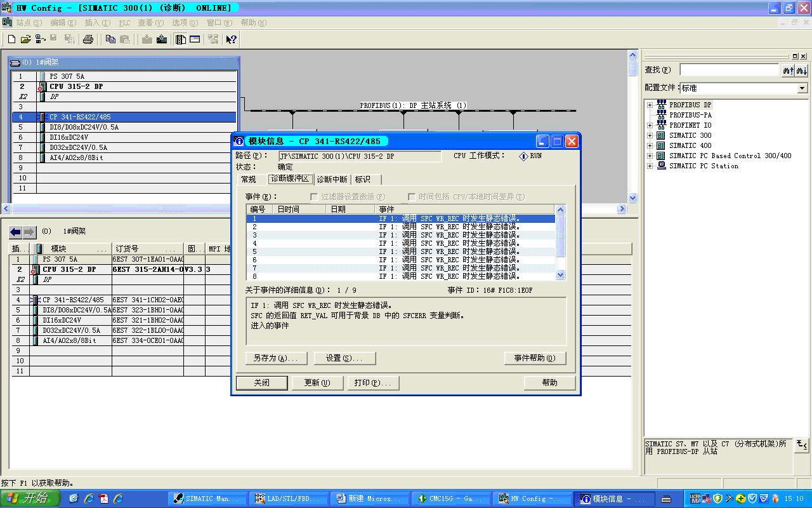Click the float/restore icon of the catalog pane
The height and width of the screenshot is (508, 812).
(x=796, y=56)
